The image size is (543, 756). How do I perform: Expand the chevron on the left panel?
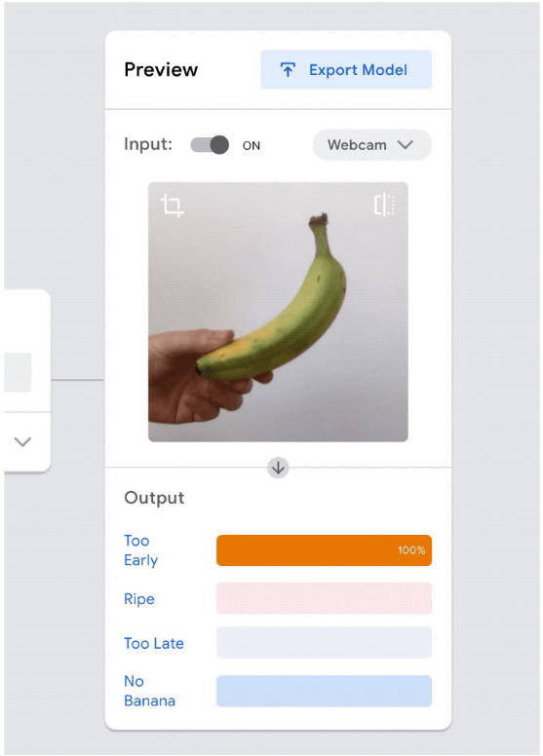(x=22, y=441)
